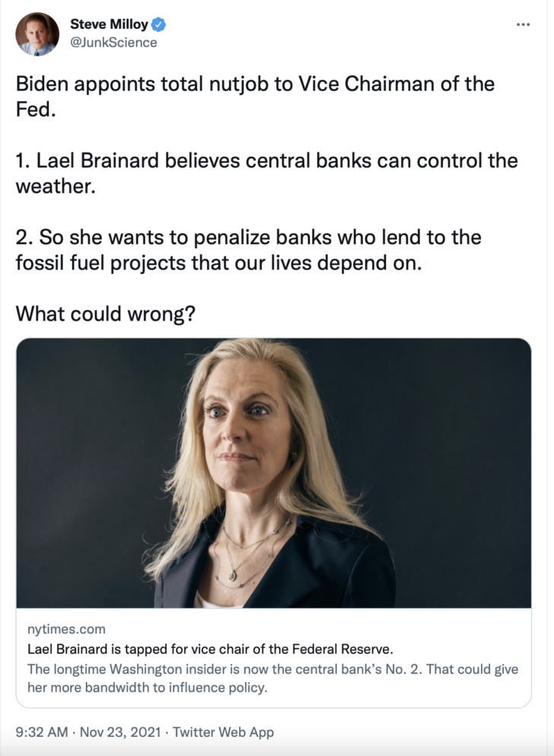Click the 'What could wrong?' line

106,314
